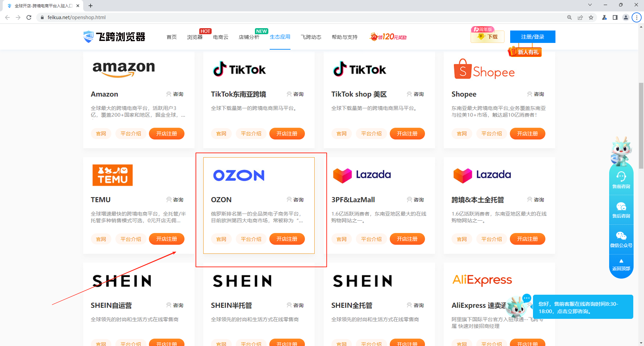Click the Amazon logo thumbnail
This screenshot has width=644, height=346.
(x=124, y=69)
